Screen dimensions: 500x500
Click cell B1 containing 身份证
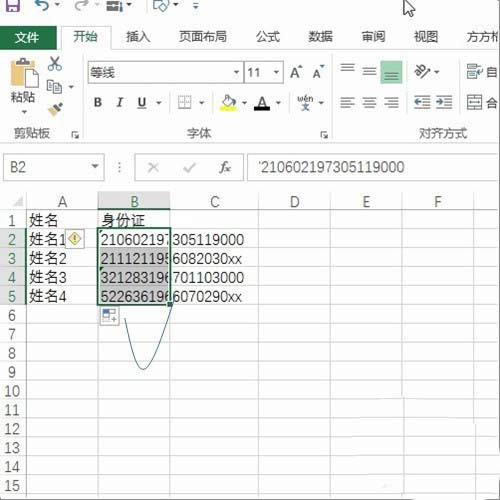click(x=134, y=220)
